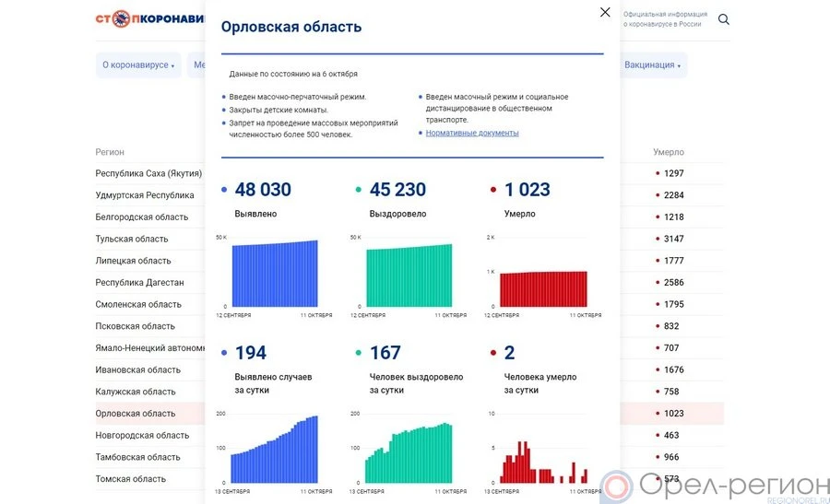This screenshot has width=830, height=504.
Task: Expand the О коронавирусе menu
Action: coord(138,65)
